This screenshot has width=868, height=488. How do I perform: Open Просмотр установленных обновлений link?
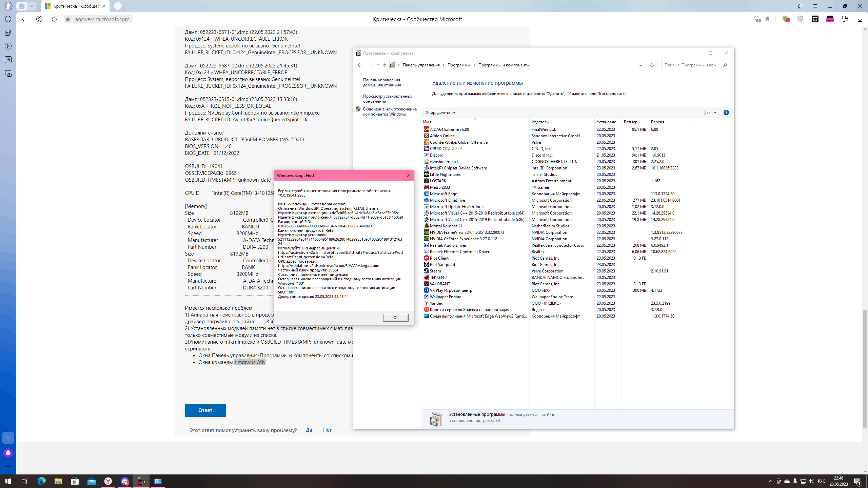pyautogui.click(x=388, y=99)
